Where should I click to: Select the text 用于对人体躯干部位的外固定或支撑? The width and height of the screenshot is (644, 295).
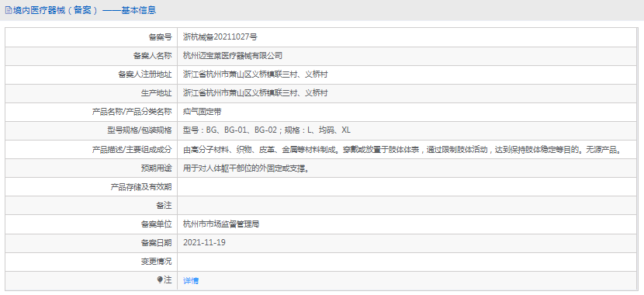point(246,168)
